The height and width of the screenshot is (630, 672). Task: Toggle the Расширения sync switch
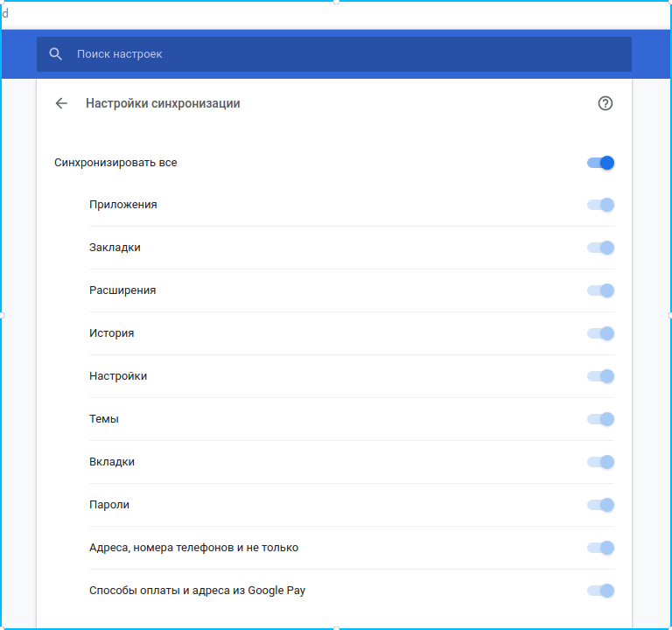pyautogui.click(x=600, y=290)
